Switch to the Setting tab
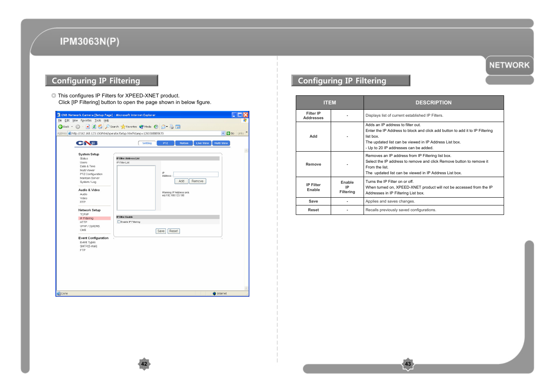Viewport: 555px width, 392px height. pos(147,143)
